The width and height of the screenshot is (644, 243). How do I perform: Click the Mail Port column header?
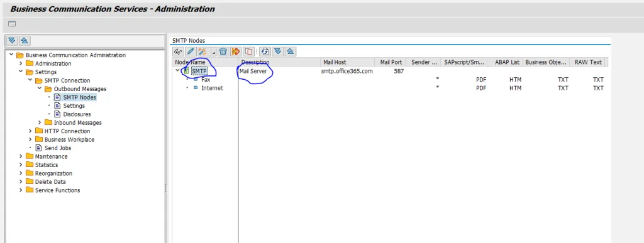point(390,62)
